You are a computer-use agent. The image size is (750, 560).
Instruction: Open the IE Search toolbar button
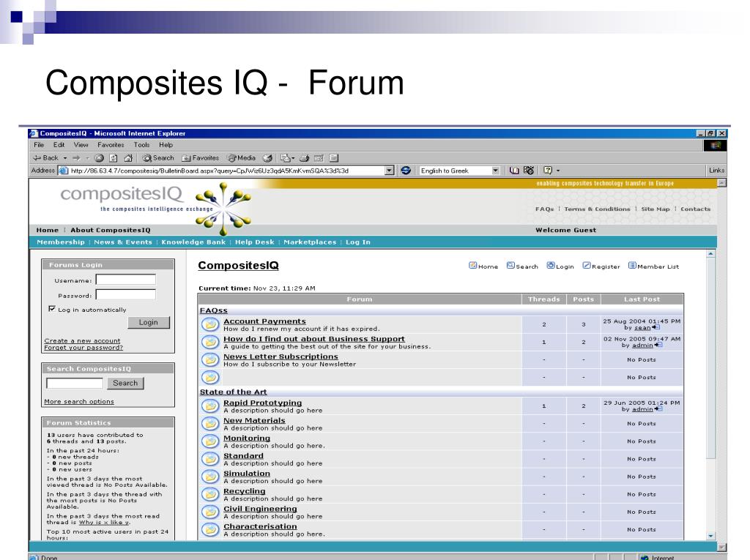click(x=158, y=158)
